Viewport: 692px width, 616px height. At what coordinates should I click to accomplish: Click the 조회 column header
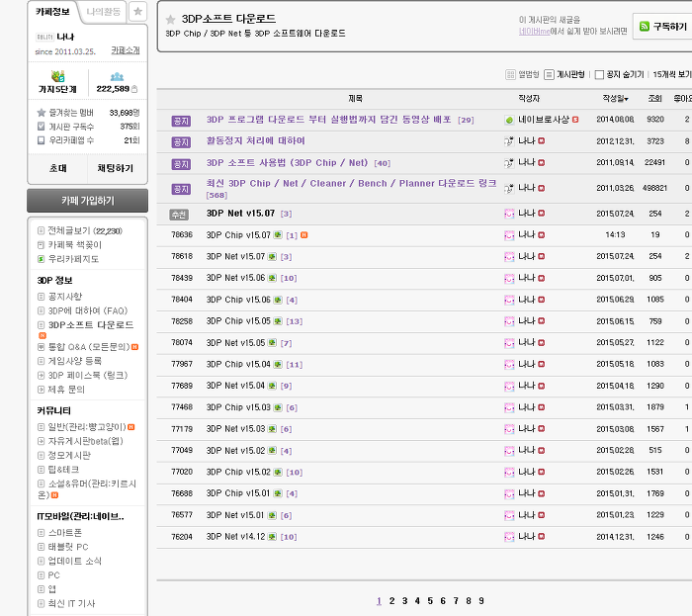[x=654, y=99]
